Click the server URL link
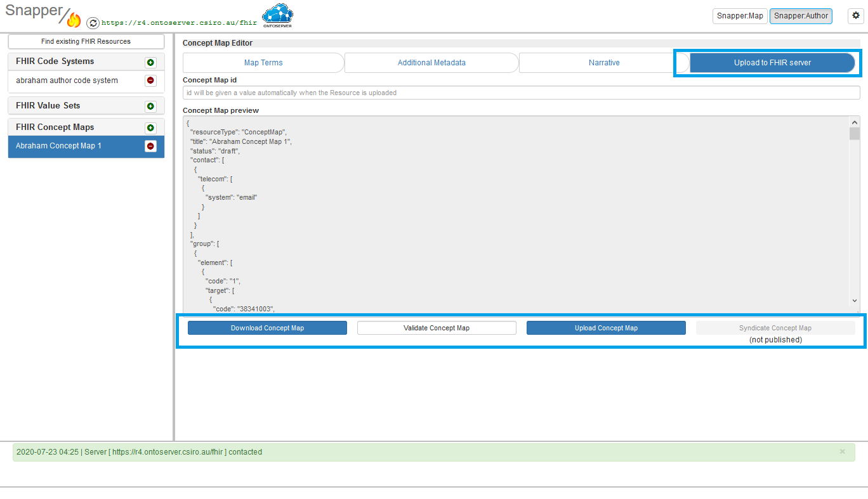The width and height of the screenshot is (868, 499). (179, 22)
